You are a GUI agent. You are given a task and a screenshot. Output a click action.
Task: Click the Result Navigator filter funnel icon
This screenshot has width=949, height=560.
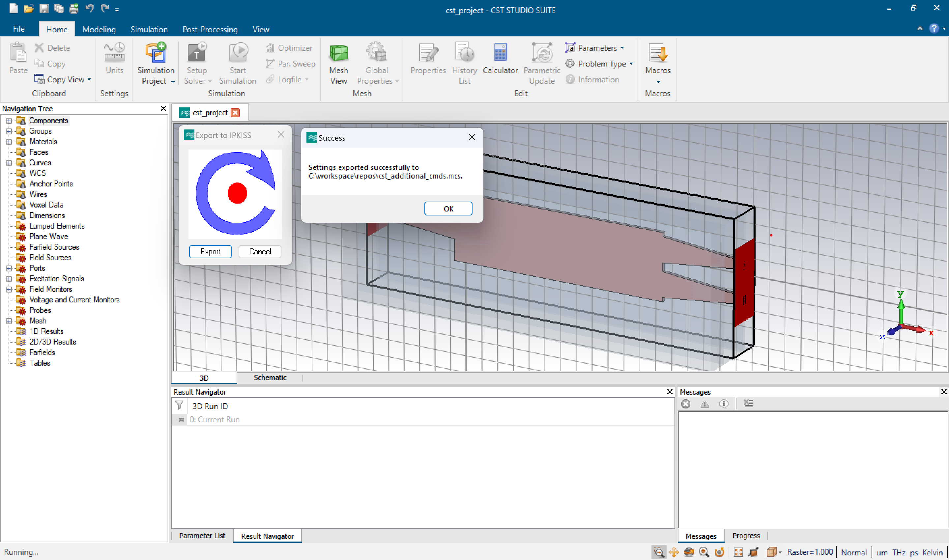pos(179,406)
